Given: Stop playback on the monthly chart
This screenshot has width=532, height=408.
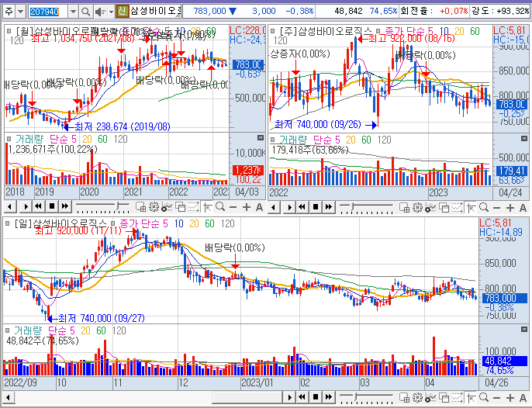Looking at the screenshot, I should coord(52,206).
